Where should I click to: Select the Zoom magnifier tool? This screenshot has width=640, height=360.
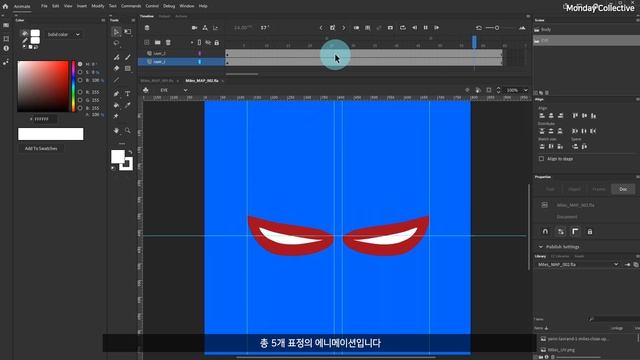[128, 131]
